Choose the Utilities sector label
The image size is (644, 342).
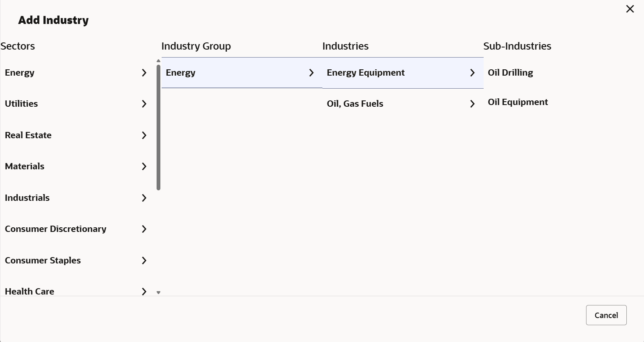click(21, 104)
